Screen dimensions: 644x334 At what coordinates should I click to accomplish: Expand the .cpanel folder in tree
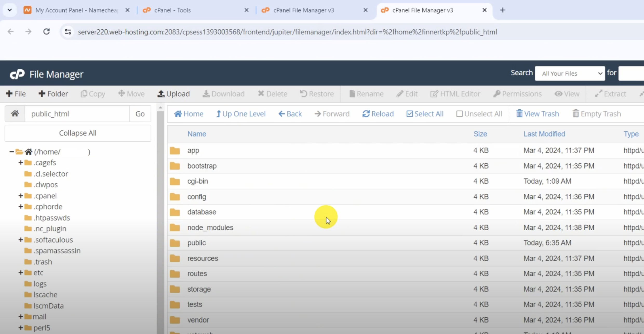coord(21,196)
